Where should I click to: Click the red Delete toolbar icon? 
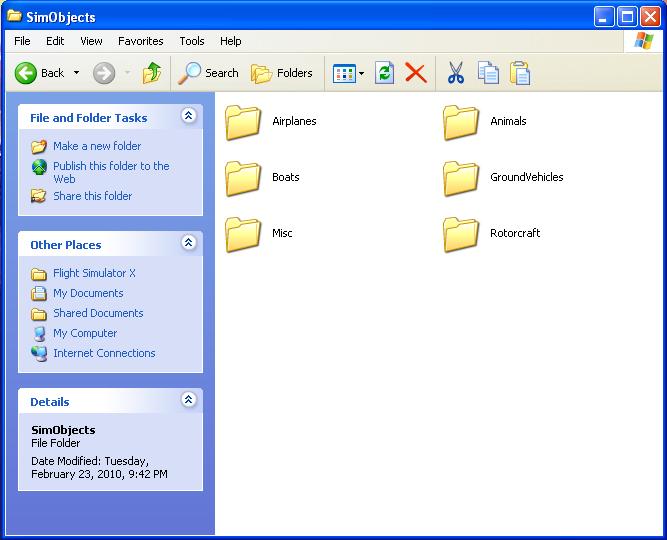(416, 73)
